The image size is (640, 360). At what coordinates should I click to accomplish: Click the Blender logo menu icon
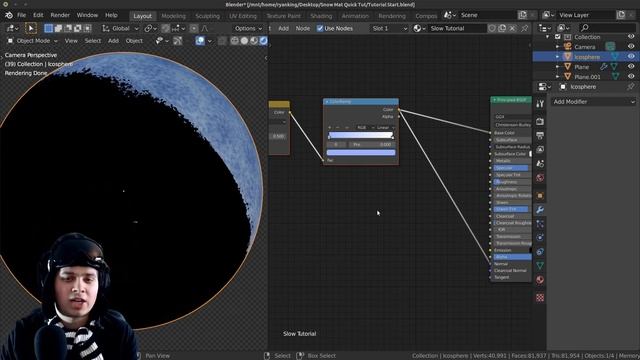pyautogui.click(x=9, y=15)
